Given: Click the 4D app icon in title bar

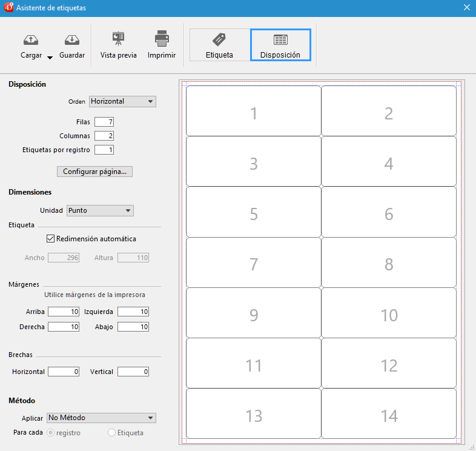Looking at the screenshot, I should click(8, 8).
